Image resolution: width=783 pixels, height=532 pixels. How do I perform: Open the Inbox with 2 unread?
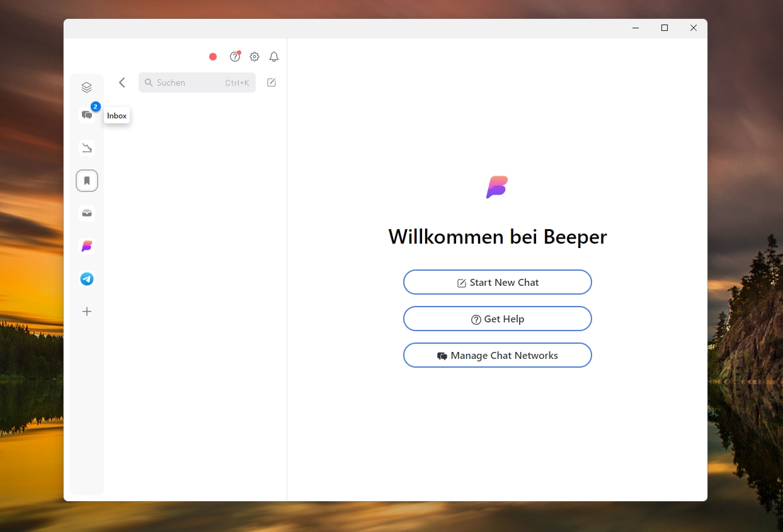coord(87,115)
